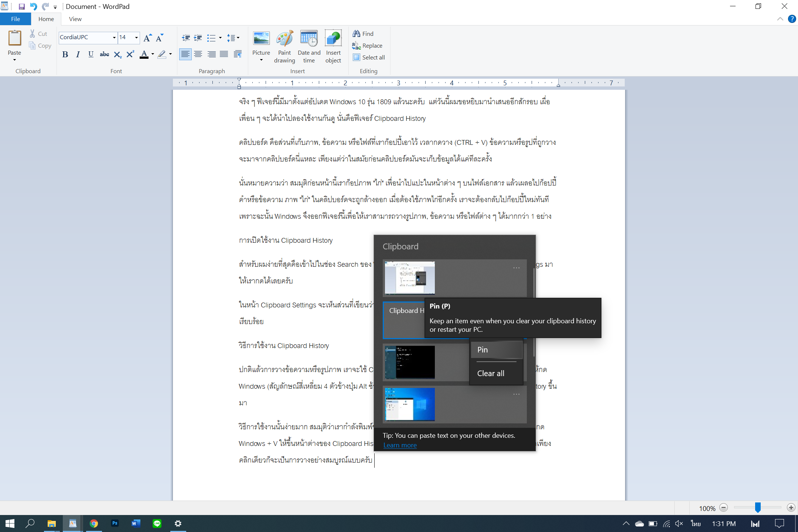798x532 pixels.
Task: Open more options on last clipboard item
Action: (x=516, y=394)
